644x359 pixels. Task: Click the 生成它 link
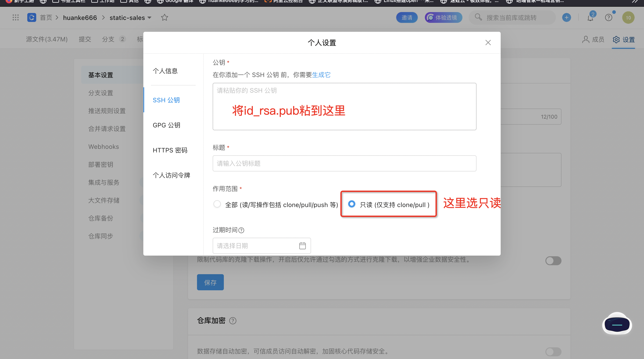click(321, 75)
